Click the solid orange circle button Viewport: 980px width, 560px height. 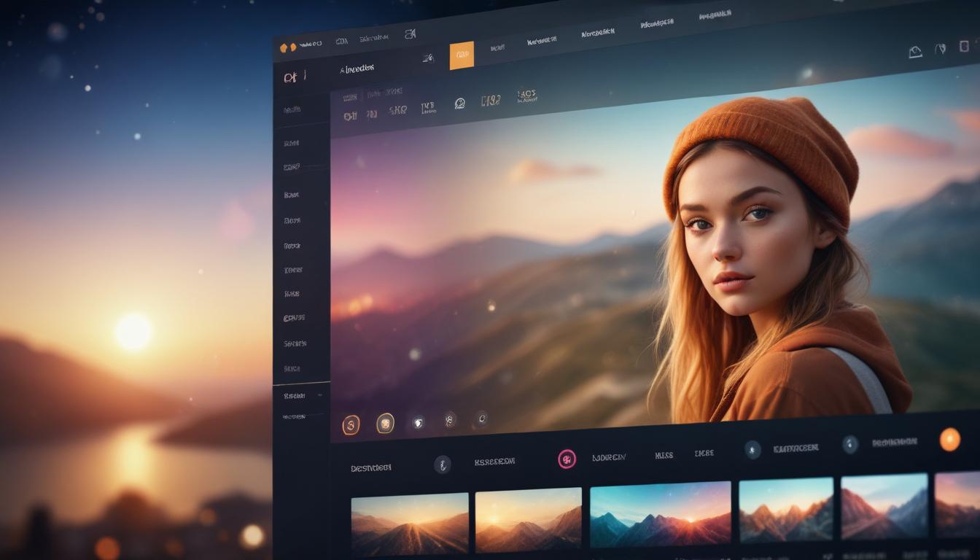click(949, 439)
